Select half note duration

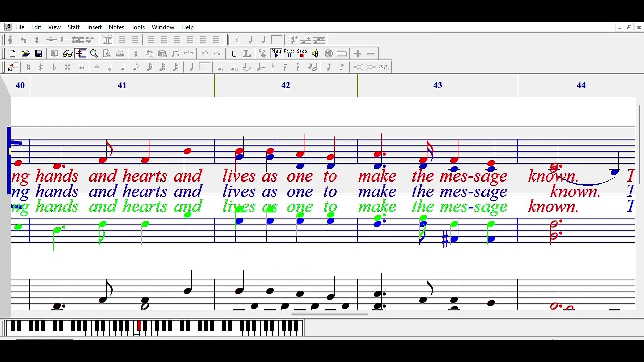[110, 67]
